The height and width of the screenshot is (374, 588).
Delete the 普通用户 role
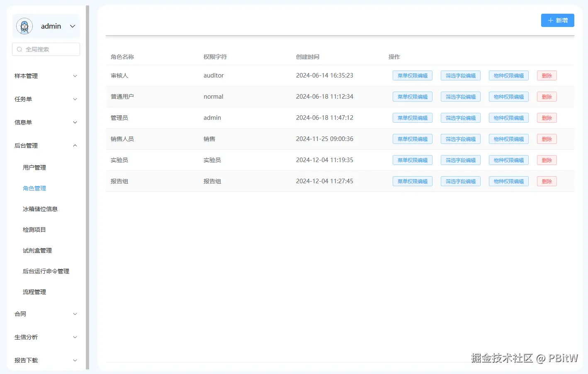(547, 97)
